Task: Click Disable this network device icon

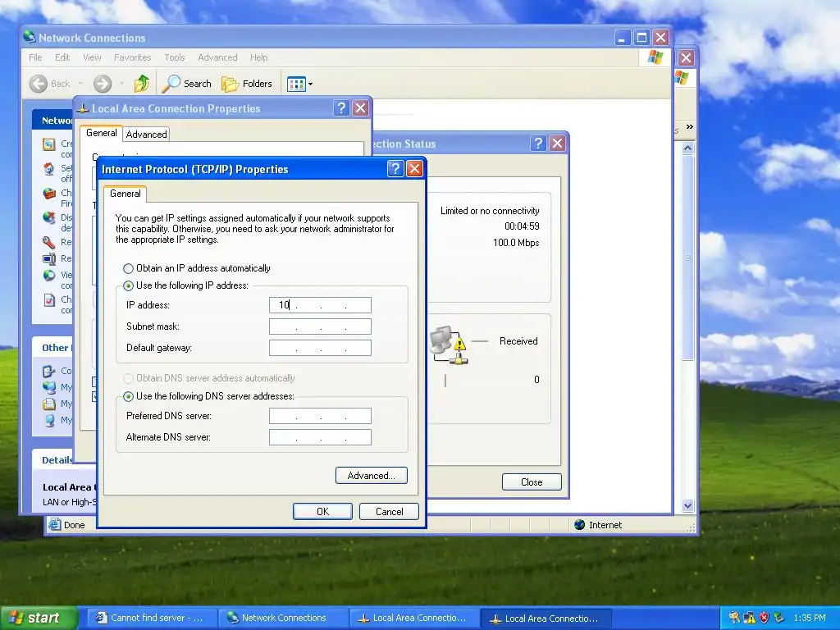Action: pyautogui.click(x=48, y=217)
